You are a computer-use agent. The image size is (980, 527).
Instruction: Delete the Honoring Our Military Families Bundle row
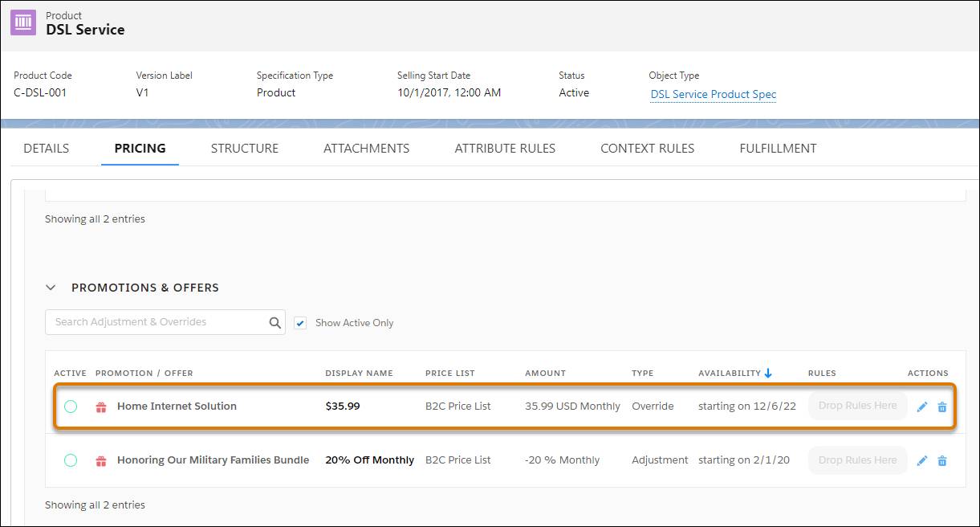pos(942,461)
